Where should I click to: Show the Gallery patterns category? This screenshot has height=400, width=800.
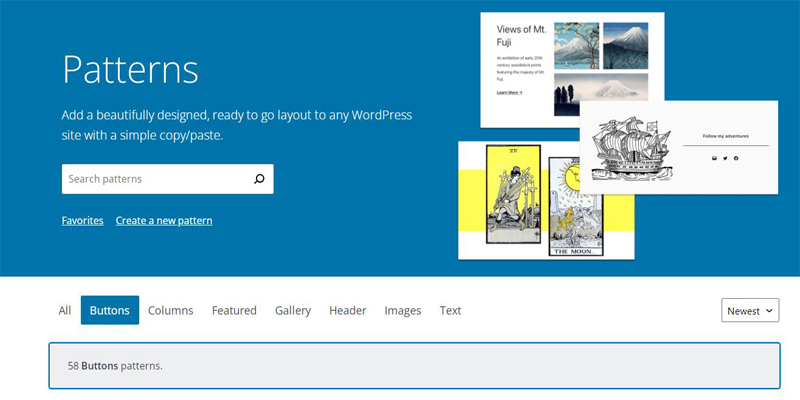(293, 310)
